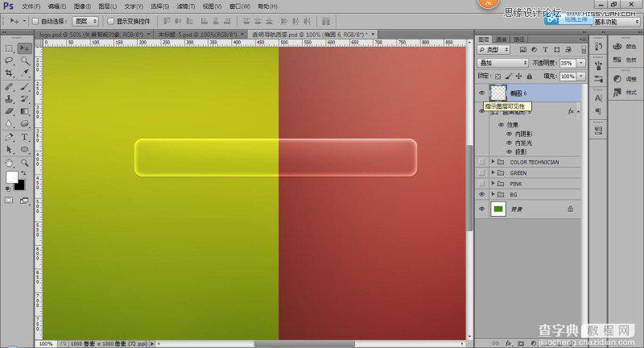Select the Move tool in toolbox
Image resolution: width=644 pixels, height=348 pixels.
[x=25, y=49]
